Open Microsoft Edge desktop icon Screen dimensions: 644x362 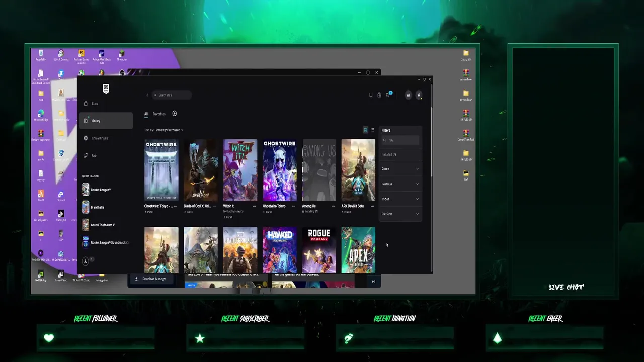click(x=41, y=116)
